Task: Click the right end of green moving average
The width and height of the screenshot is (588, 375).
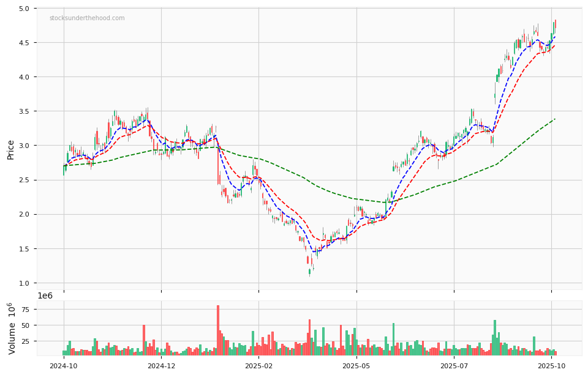Action: [554, 119]
